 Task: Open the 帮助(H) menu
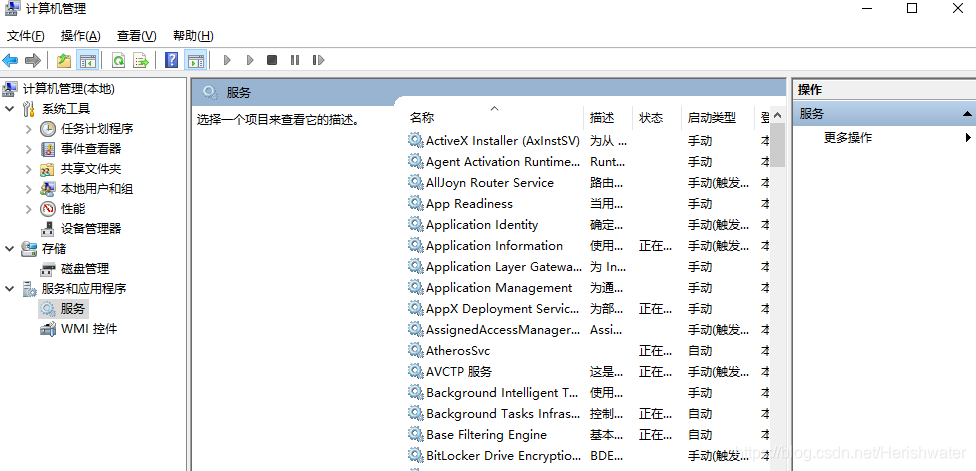[x=193, y=36]
